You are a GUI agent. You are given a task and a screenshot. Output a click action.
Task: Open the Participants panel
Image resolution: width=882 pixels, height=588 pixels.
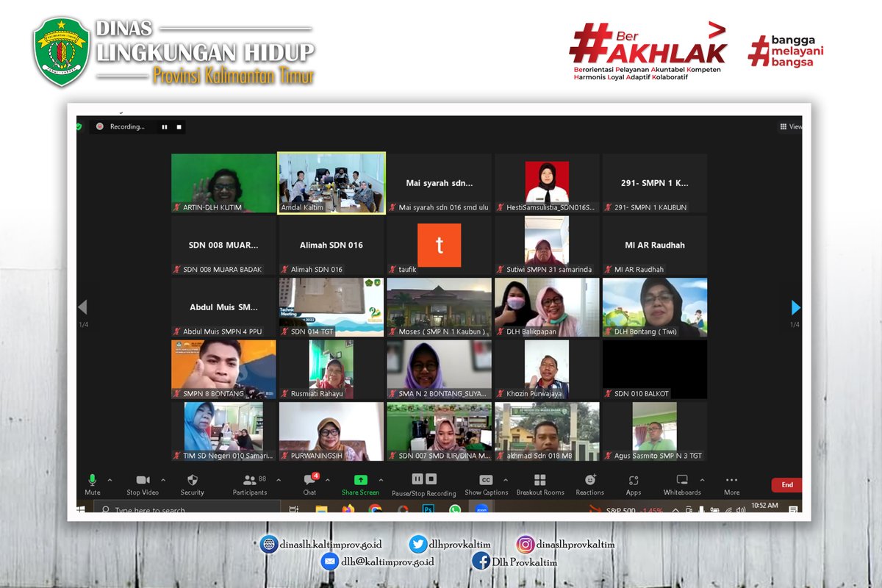[250, 484]
